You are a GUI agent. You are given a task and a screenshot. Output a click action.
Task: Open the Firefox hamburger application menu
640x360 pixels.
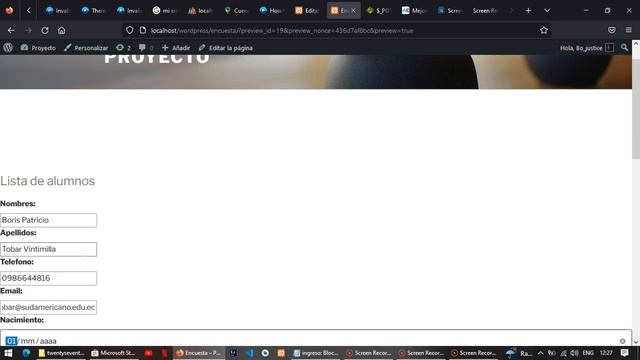pyautogui.click(x=629, y=30)
